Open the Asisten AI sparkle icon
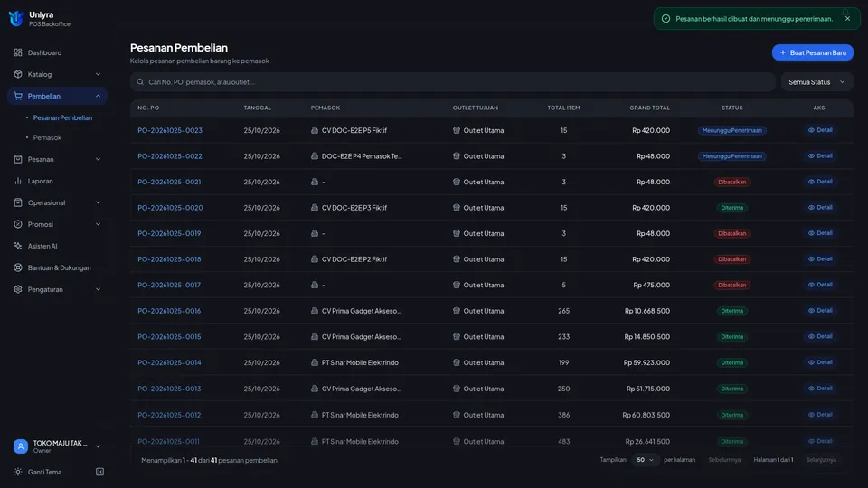 [18, 246]
